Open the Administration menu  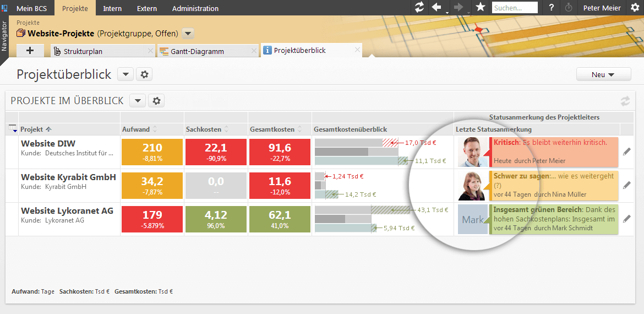tap(195, 8)
